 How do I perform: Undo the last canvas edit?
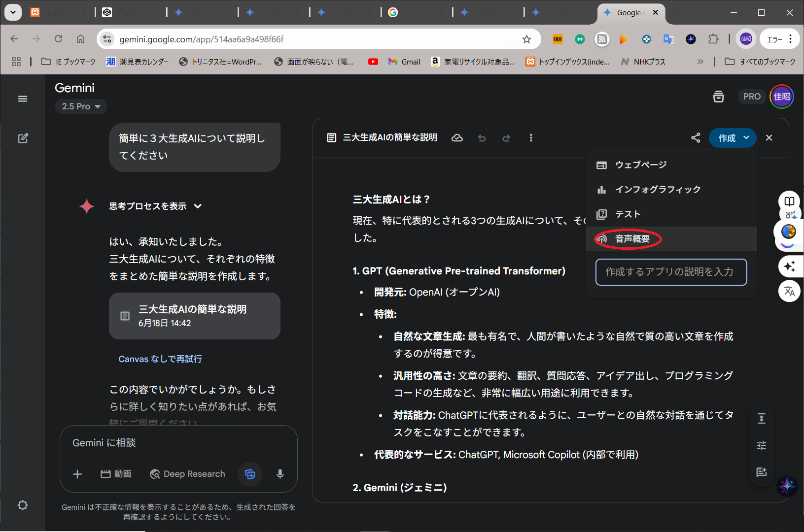pyautogui.click(x=482, y=138)
